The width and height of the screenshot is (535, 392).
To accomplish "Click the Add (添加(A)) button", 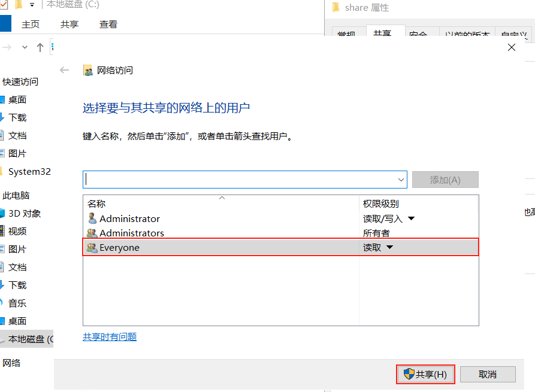I will tap(445, 180).
